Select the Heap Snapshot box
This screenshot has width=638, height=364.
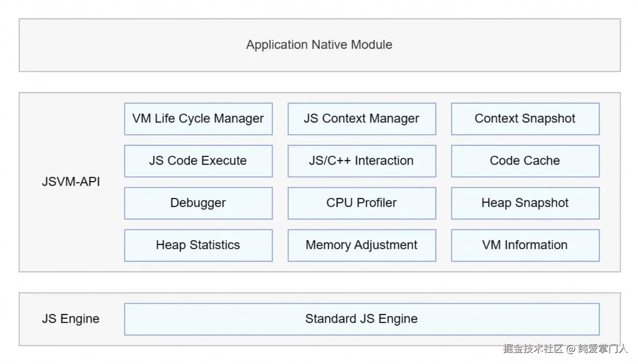(525, 203)
